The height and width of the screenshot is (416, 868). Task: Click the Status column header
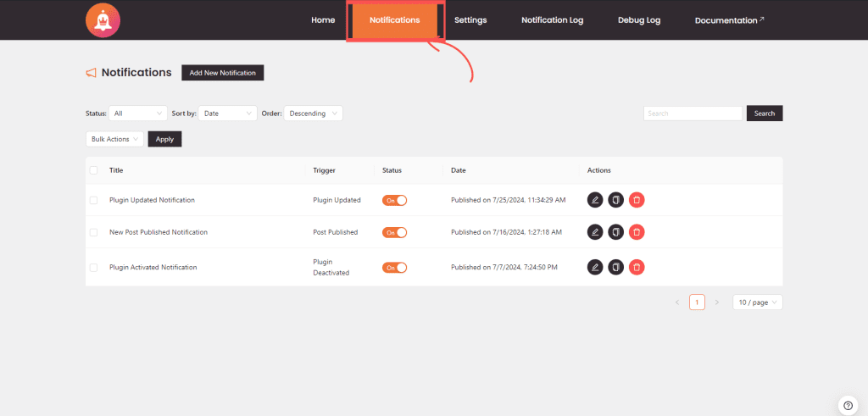(392, 170)
